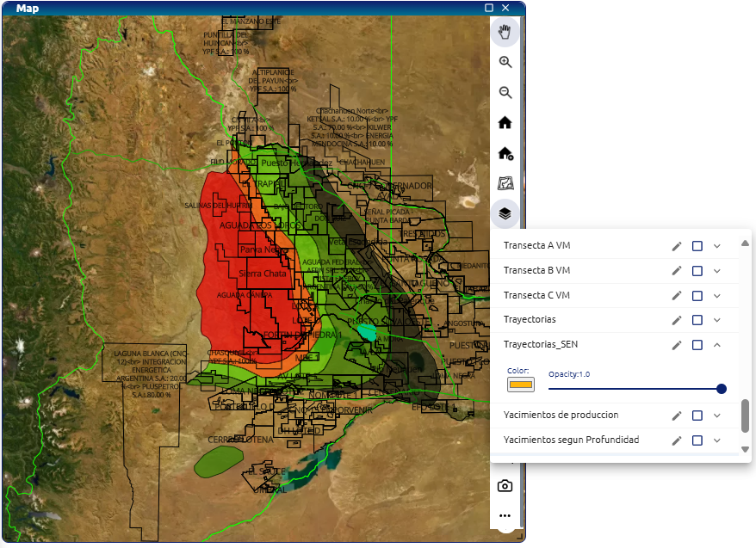The image size is (756, 548).
Task: Close the layers panel via layers icon
Action: [505, 213]
